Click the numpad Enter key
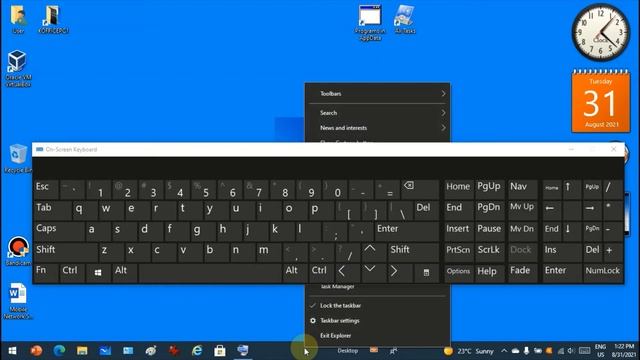 [x=562, y=272]
